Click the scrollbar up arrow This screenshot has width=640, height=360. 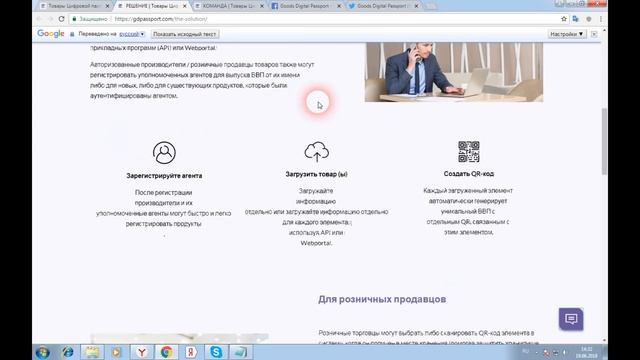(x=604, y=31)
